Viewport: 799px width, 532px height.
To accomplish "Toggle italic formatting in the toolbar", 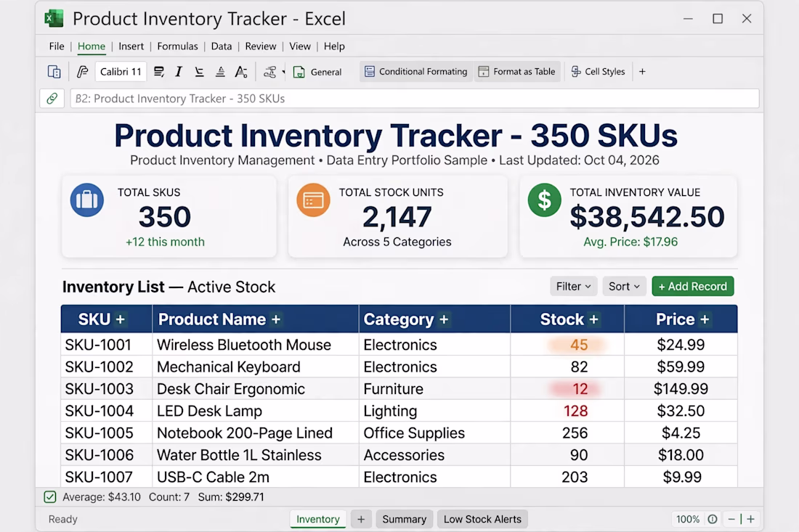I will click(x=179, y=72).
